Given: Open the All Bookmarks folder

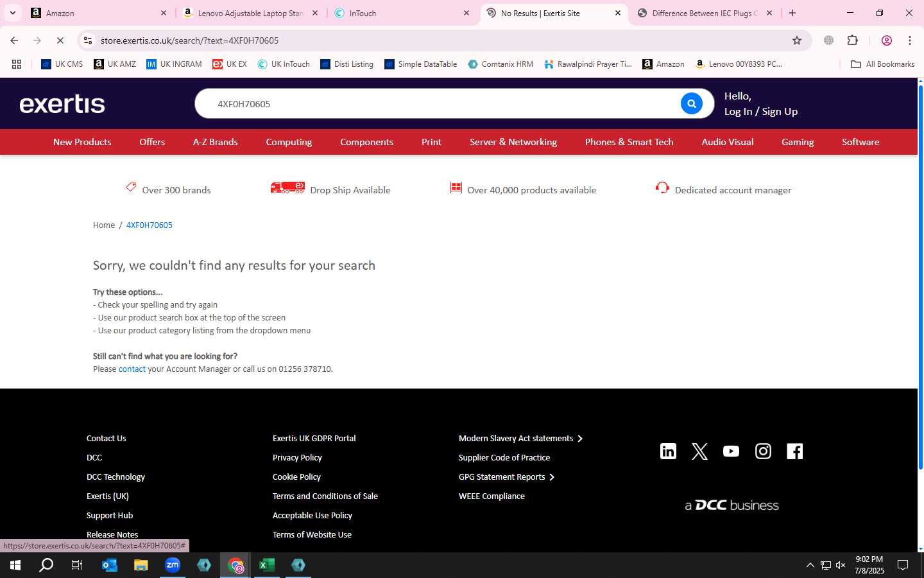Looking at the screenshot, I should pyautogui.click(x=882, y=64).
